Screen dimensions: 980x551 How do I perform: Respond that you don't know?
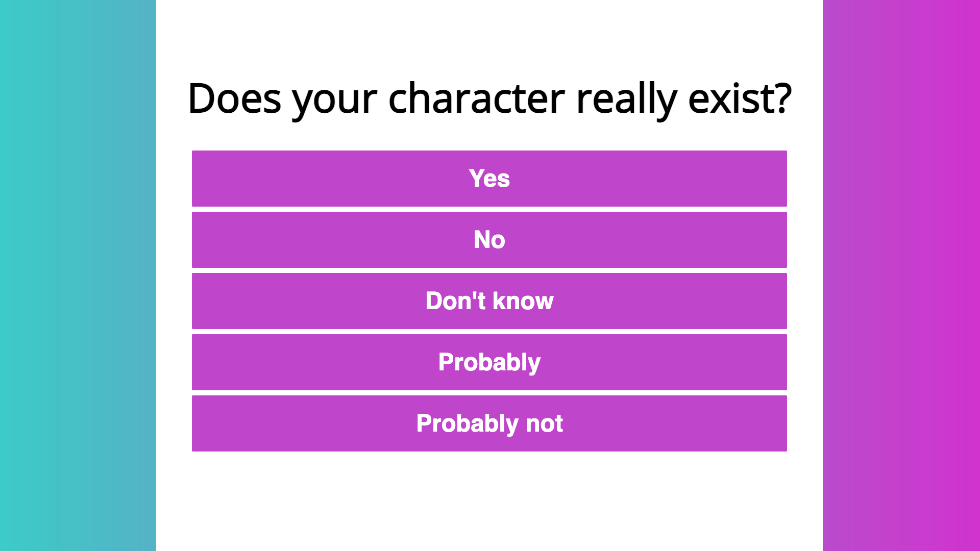tap(489, 301)
